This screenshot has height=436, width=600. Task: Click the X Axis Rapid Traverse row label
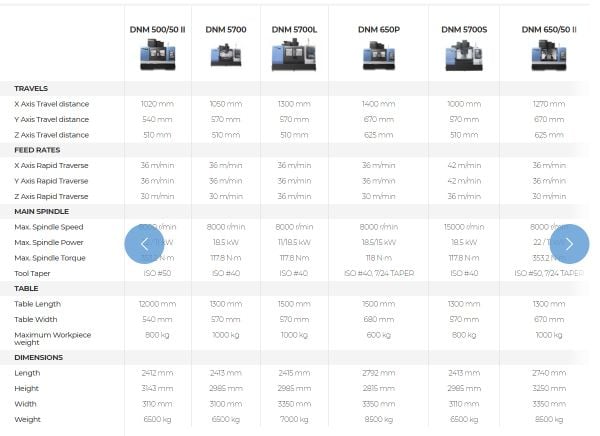(x=51, y=165)
